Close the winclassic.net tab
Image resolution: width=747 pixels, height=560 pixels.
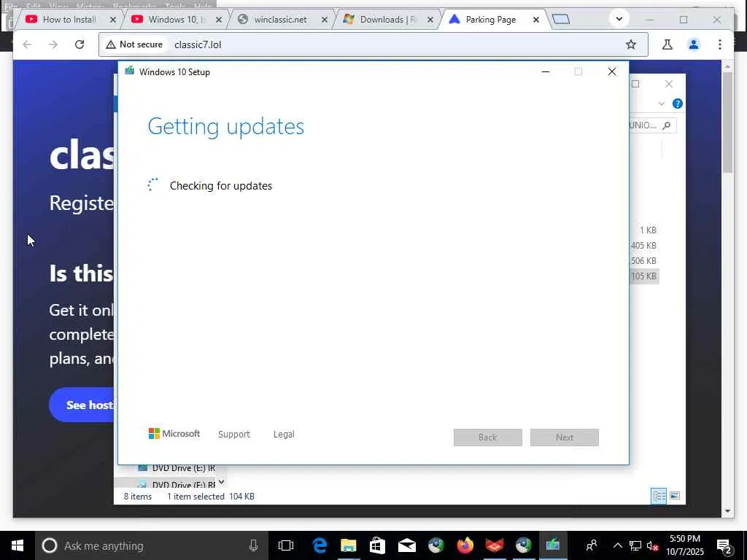[325, 20]
